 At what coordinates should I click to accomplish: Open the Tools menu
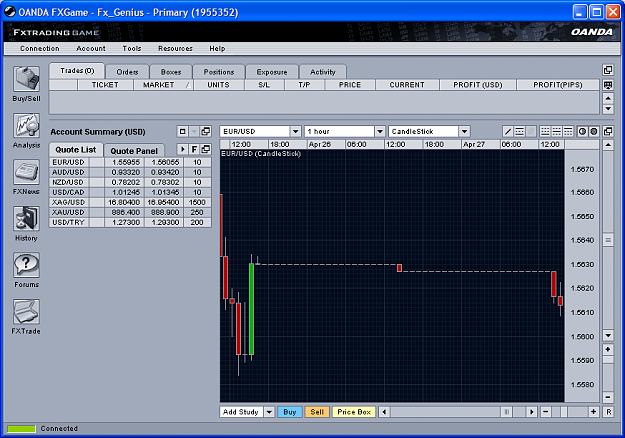(132, 48)
